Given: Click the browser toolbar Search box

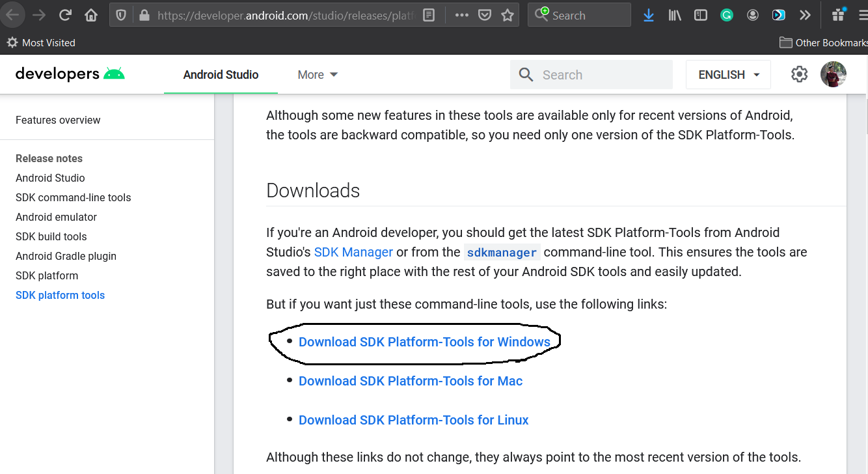Looking at the screenshot, I should [x=579, y=15].
